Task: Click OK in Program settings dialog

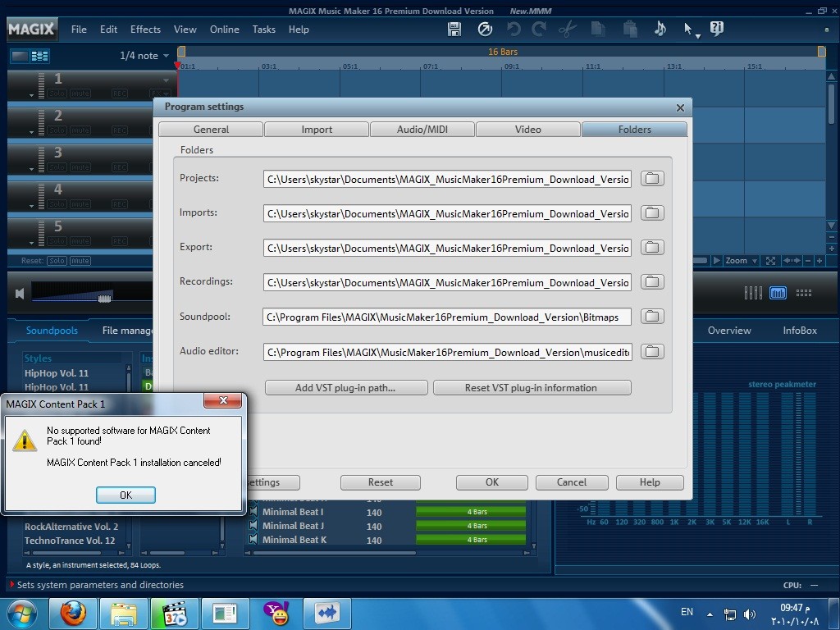Action: tap(492, 482)
